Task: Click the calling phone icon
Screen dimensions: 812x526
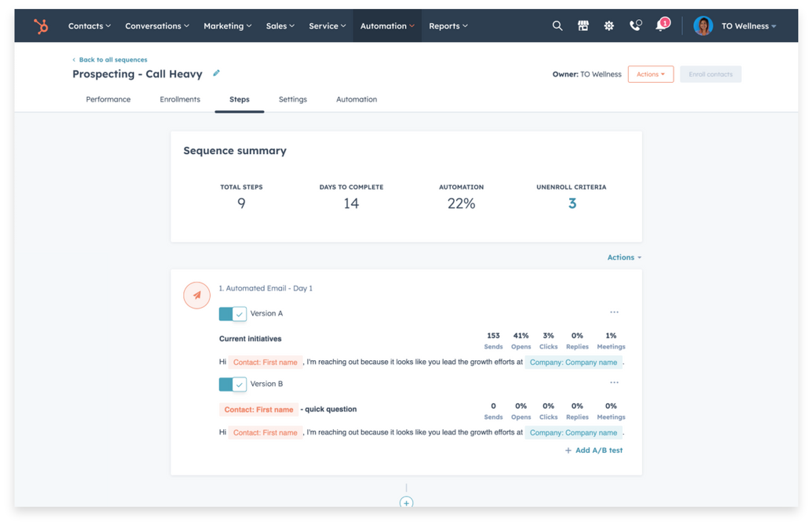Action: 635,26
